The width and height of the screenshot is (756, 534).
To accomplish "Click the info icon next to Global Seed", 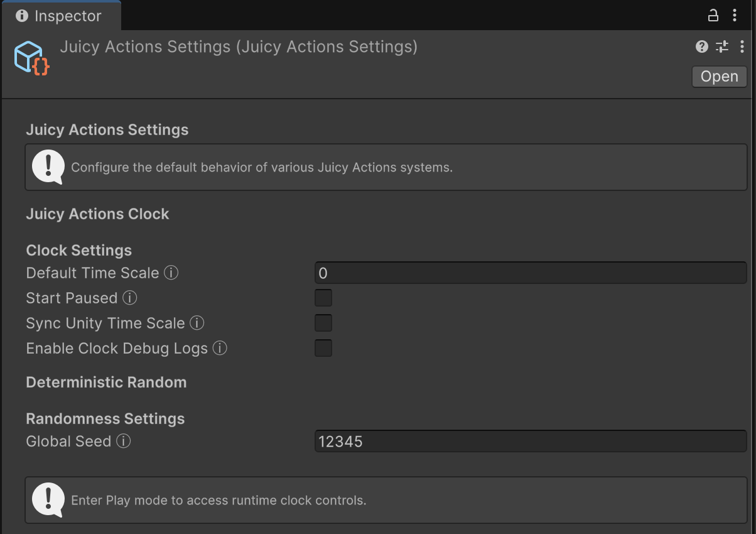I will tap(124, 442).
